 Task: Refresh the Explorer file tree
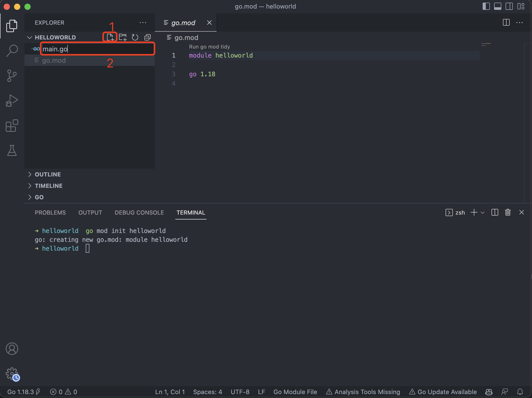(135, 37)
